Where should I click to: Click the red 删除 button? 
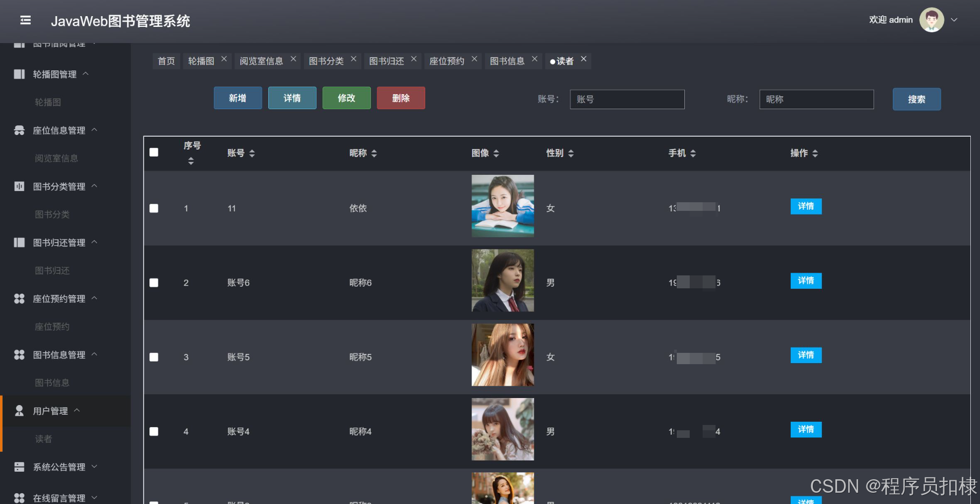tap(401, 98)
